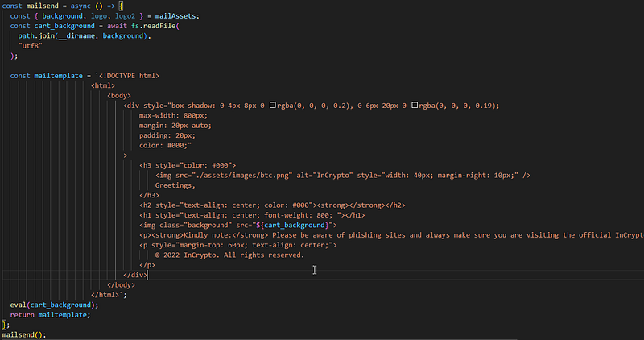Click the opening '<h3 style="color: #000">' tag

click(188, 165)
